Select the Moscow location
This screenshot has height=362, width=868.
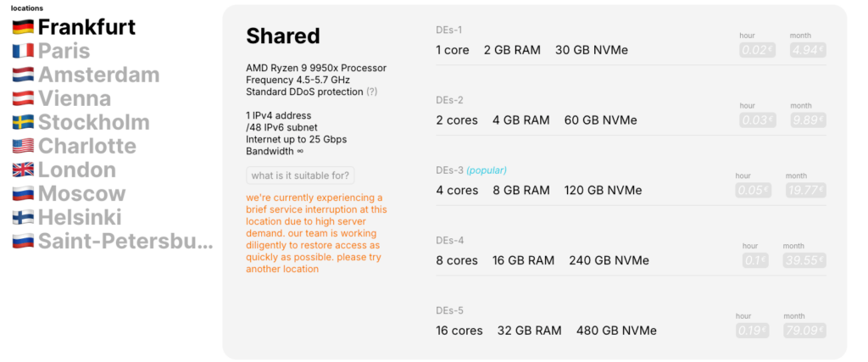click(70, 194)
